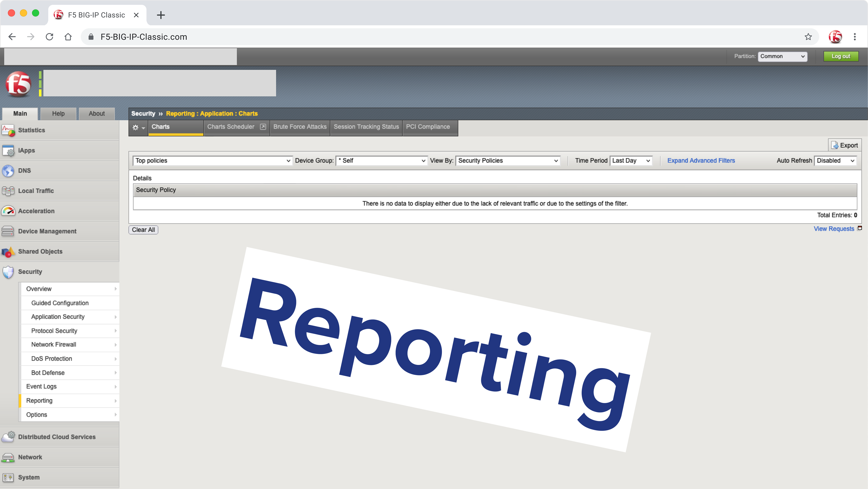
Task: Open the Time Period dropdown
Action: point(631,161)
